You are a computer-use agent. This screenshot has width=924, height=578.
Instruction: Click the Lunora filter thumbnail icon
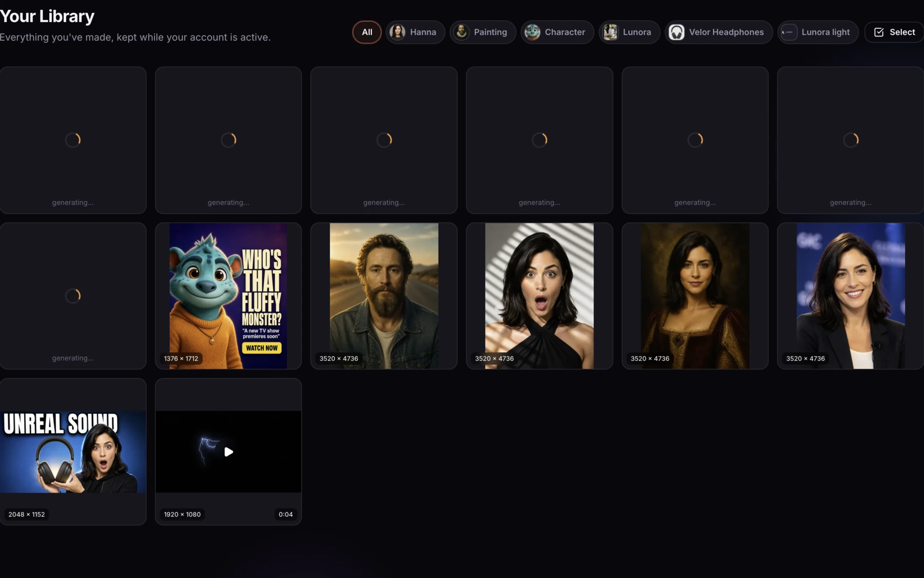pos(610,32)
